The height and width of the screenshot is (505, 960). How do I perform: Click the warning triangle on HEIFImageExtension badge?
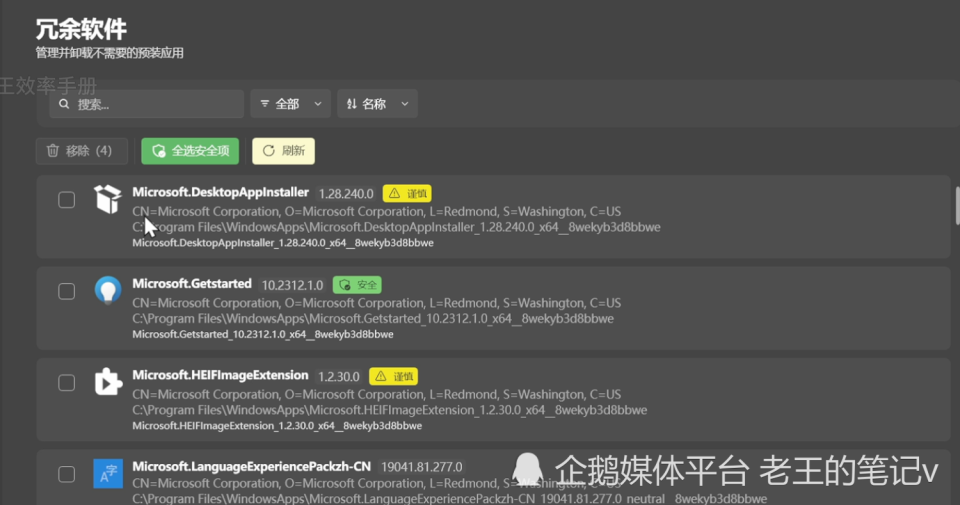tap(381, 376)
